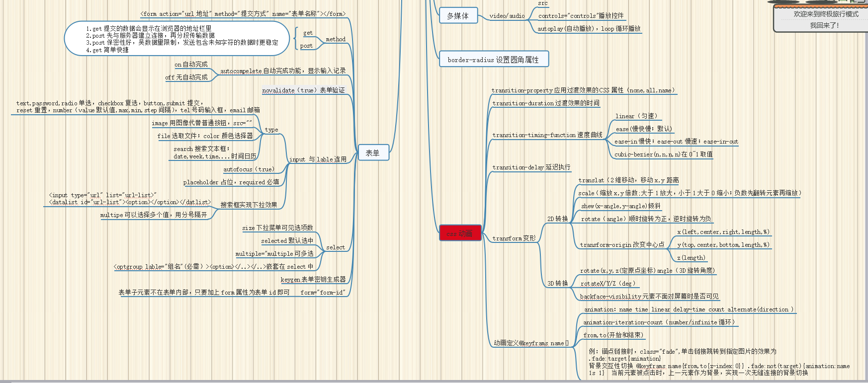Click the multipe 可以选择多个值 node

(154, 215)
